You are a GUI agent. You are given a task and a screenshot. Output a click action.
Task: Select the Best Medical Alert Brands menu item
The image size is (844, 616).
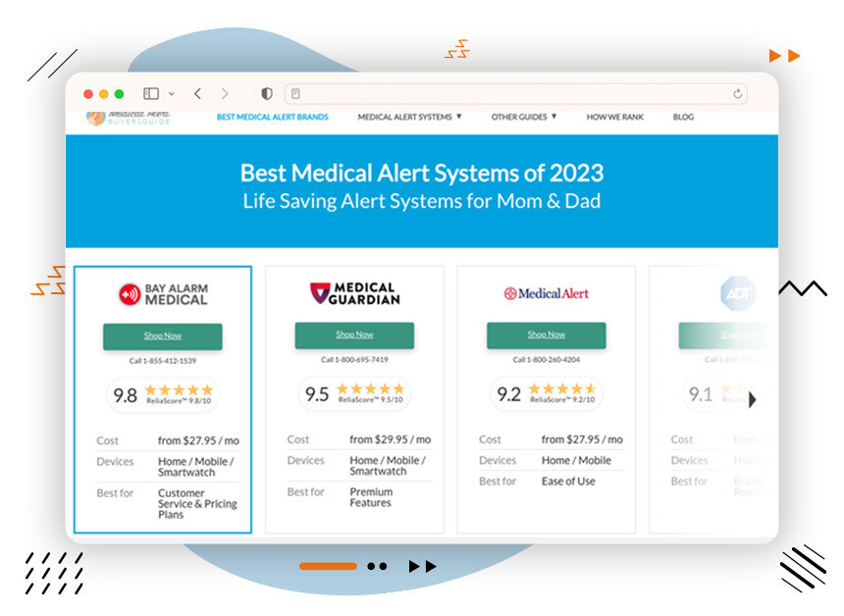[272, 117]
